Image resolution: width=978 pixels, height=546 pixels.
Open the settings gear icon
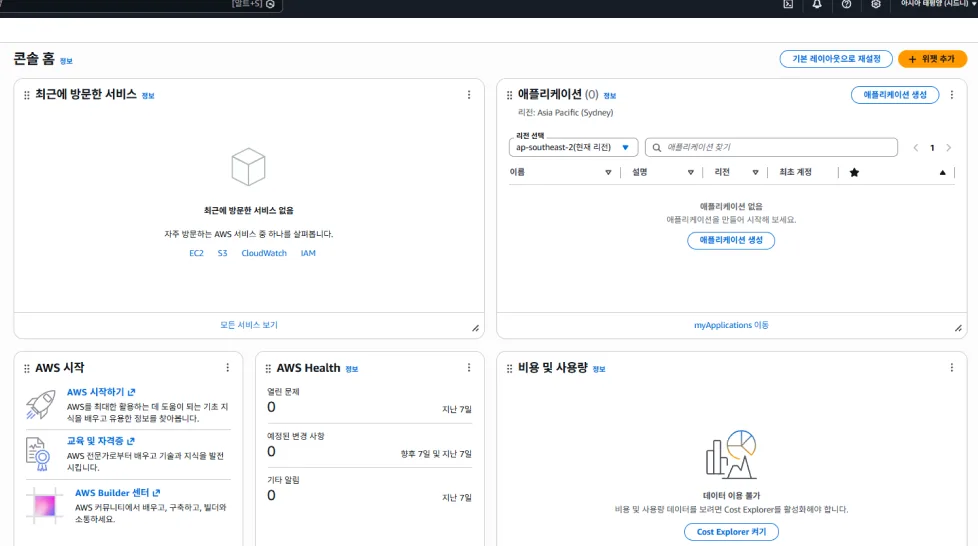pos(876,4)
